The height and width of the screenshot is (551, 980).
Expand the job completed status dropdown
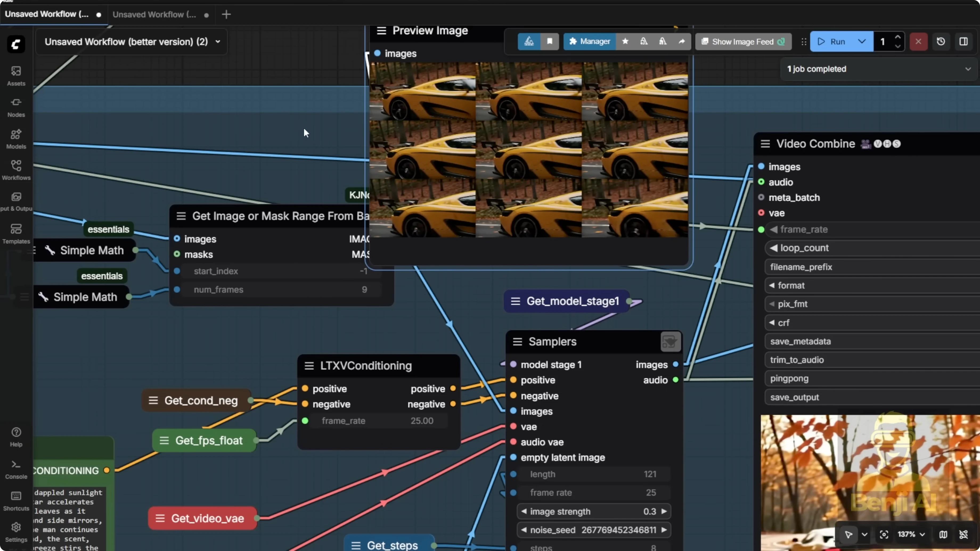[967, 69]
